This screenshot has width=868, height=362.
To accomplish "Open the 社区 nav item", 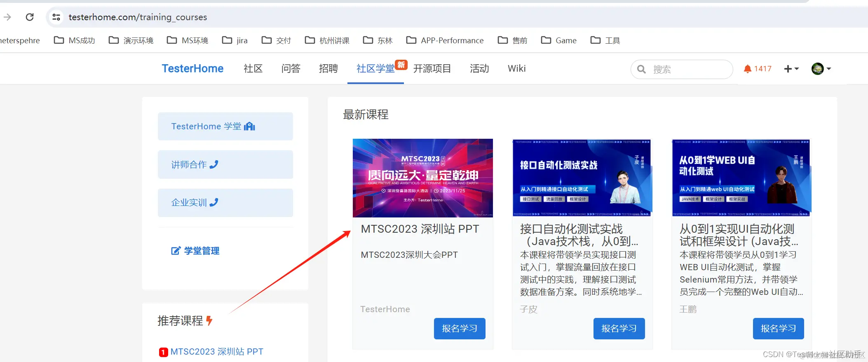I will (x=253, y=68).
